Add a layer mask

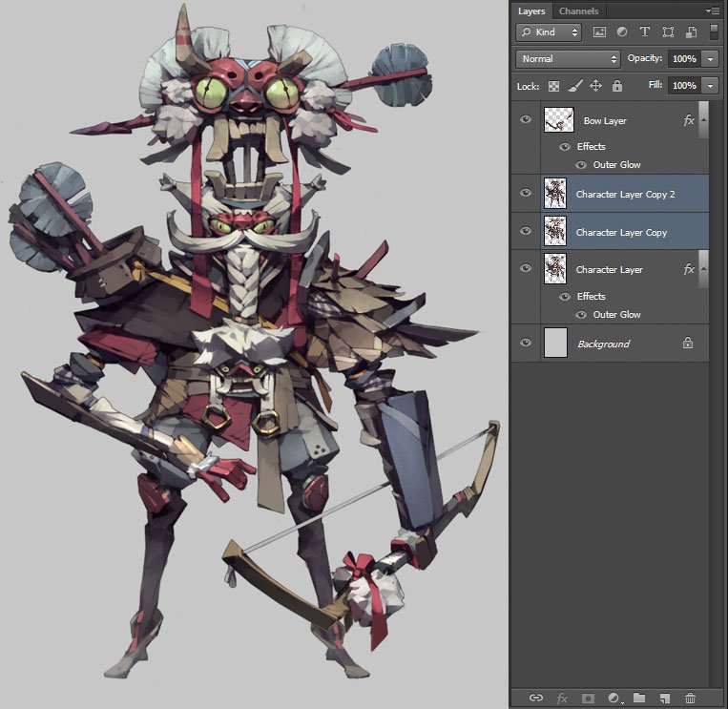(x=588, y=698)
